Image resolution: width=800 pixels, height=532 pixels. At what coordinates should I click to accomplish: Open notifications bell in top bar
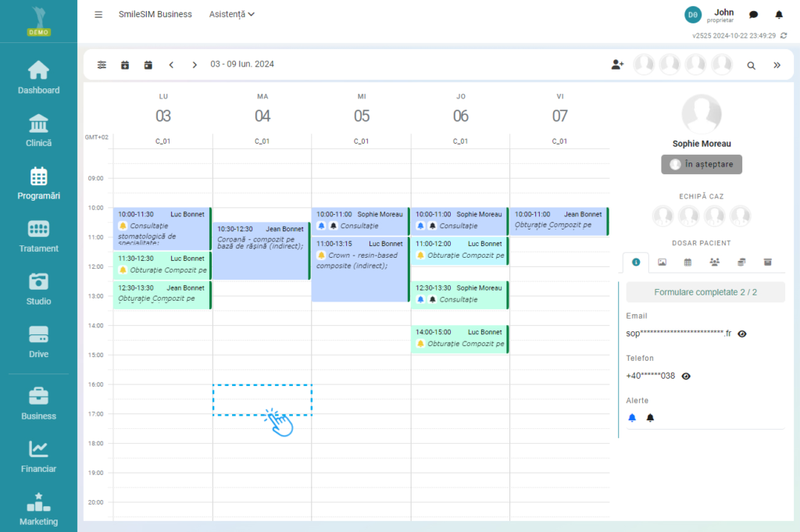pyautogui.click(x=778, y=14)
